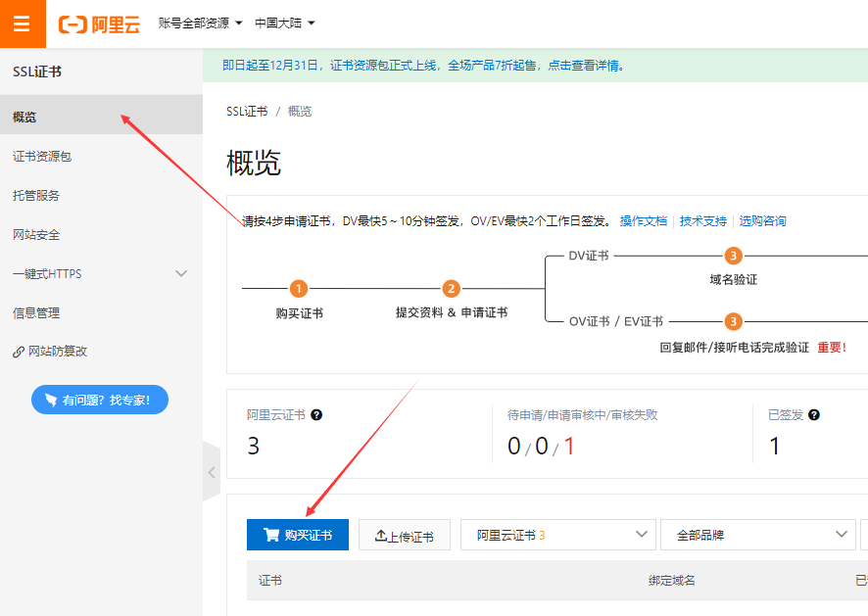Click DV证书 step 3 域名验证 circle
Viewport: 868px width, 616px height.
coord(733,256)
